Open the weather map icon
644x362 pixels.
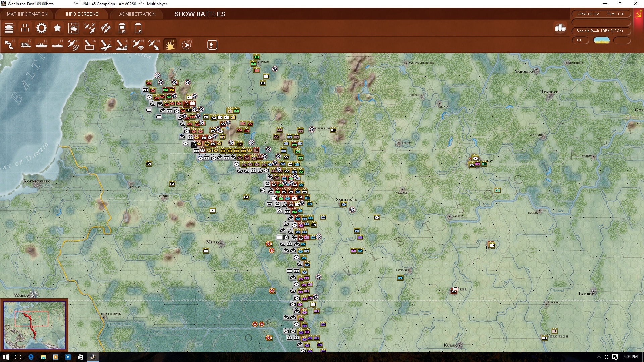point(73,28)
